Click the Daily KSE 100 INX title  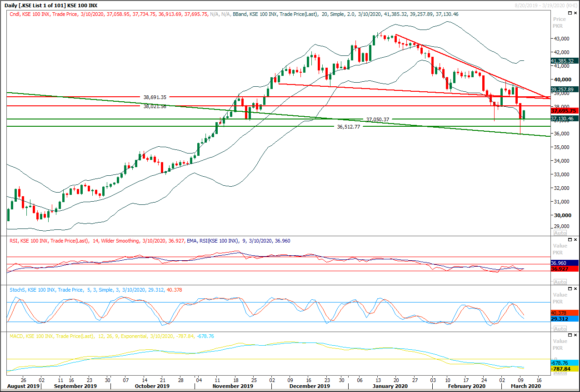[51, 5]
